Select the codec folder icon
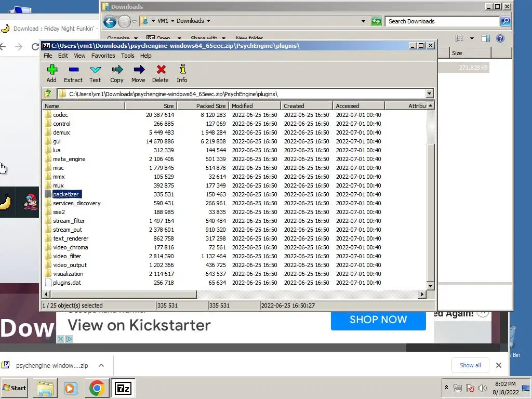Image resolution: width=532 pixels, height=399 pixels. (x=48, y=115)
